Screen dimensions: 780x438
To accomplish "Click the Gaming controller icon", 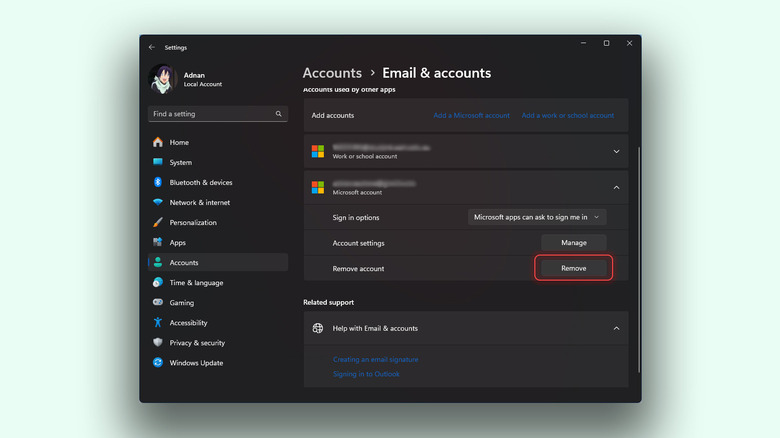I will click(158, 302).
